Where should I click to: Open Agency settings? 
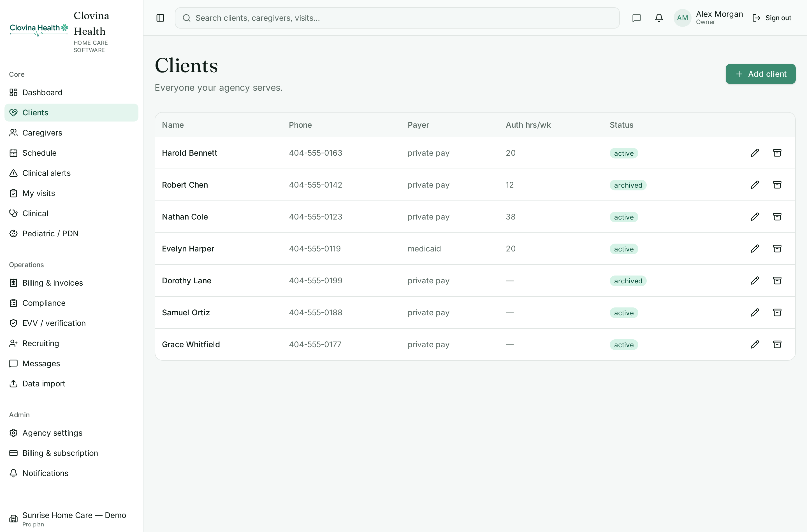point(71,433)
